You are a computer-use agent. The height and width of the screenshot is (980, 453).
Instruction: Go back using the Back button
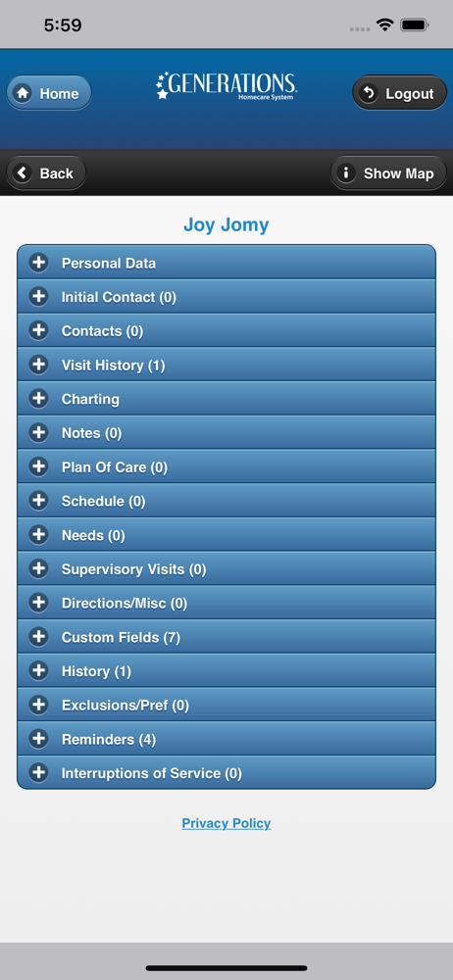click(46, 173)
